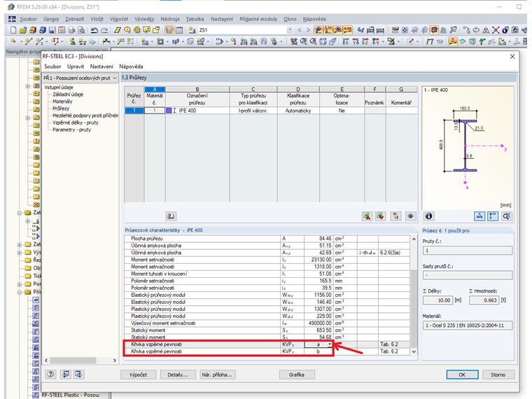Expand the Por folder in navigator
The width and height of the screenshot is (532, 399).
click(20, 284)
